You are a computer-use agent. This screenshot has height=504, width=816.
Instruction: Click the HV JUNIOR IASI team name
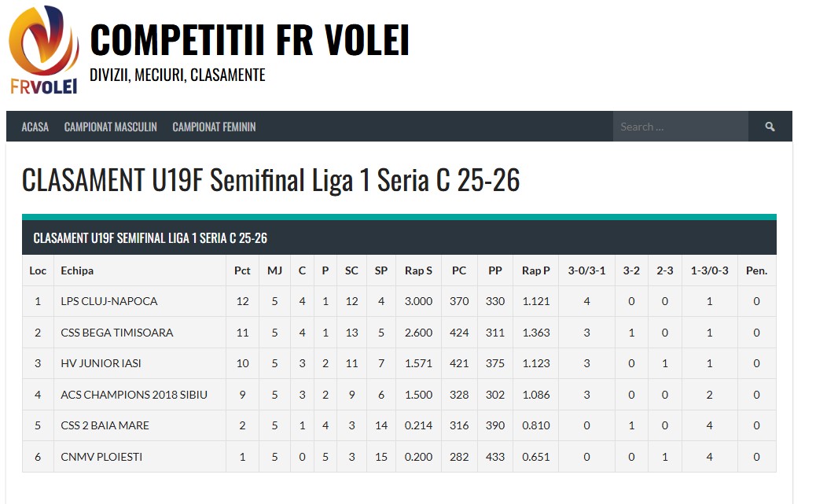click(101, 363)
